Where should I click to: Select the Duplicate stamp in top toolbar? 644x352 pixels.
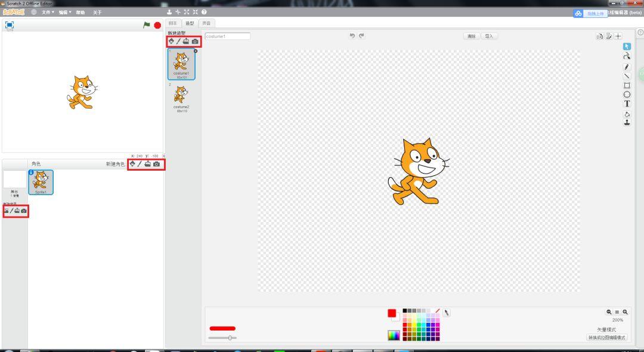[169, 13]
